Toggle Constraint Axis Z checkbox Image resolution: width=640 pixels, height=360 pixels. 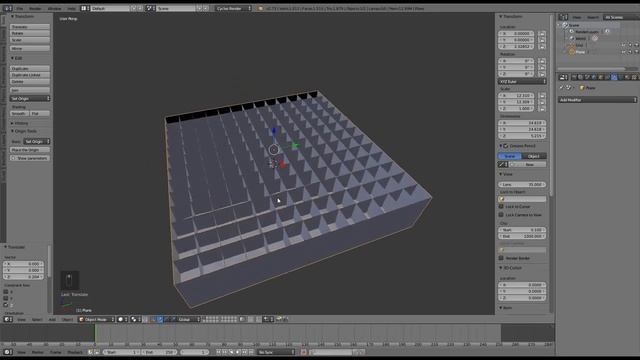[6, 305]
